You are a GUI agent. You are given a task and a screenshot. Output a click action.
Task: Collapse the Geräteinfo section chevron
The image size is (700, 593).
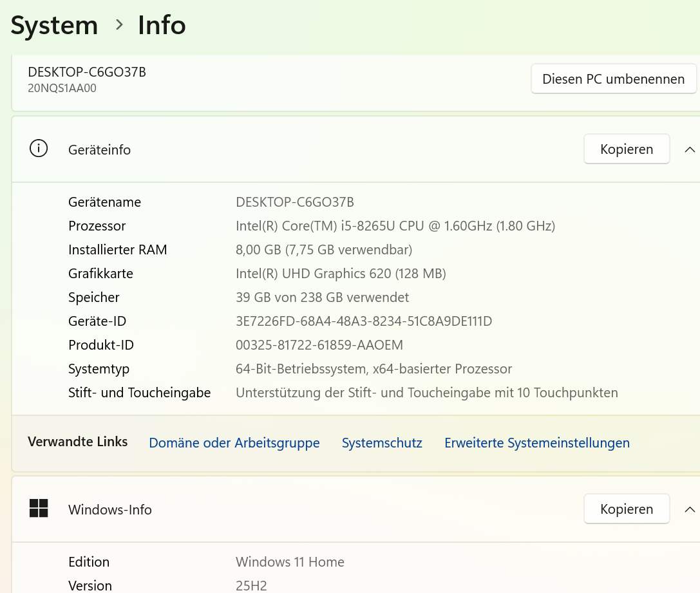689,149
